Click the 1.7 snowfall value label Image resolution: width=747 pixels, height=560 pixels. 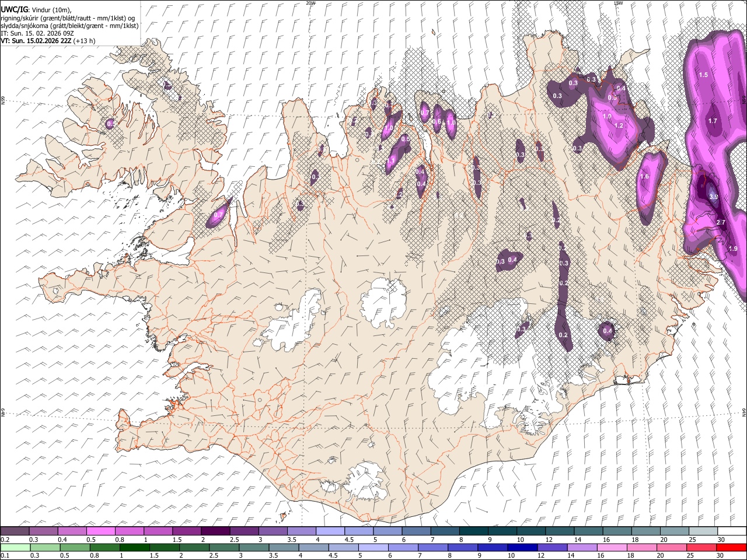click(x=713, y=121)
